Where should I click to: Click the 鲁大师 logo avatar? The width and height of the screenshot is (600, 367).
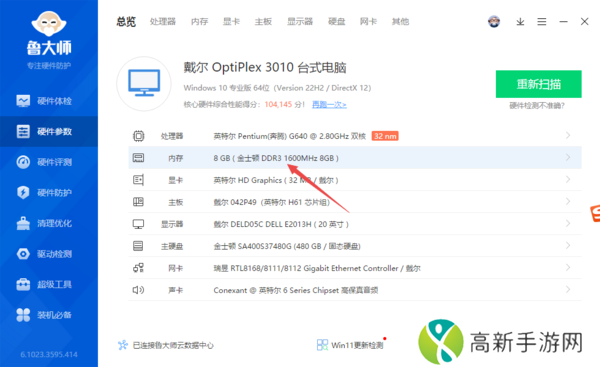click(49, 24)
